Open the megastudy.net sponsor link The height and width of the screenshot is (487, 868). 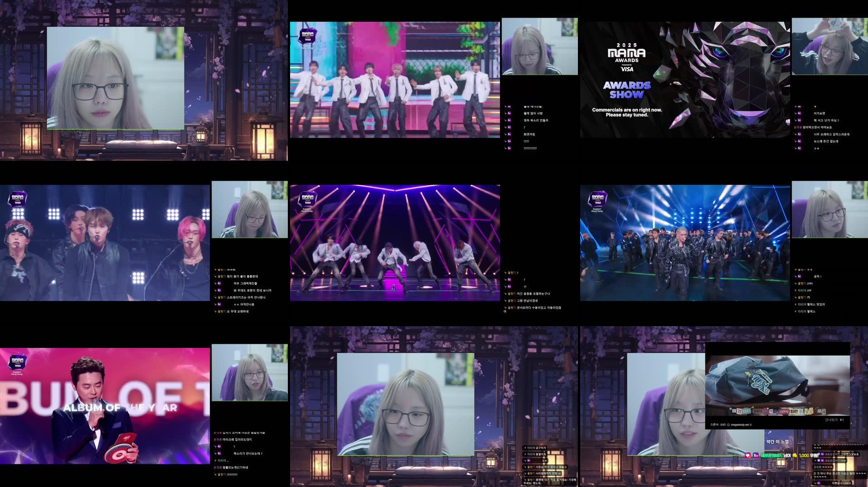[x=741, y=424]
